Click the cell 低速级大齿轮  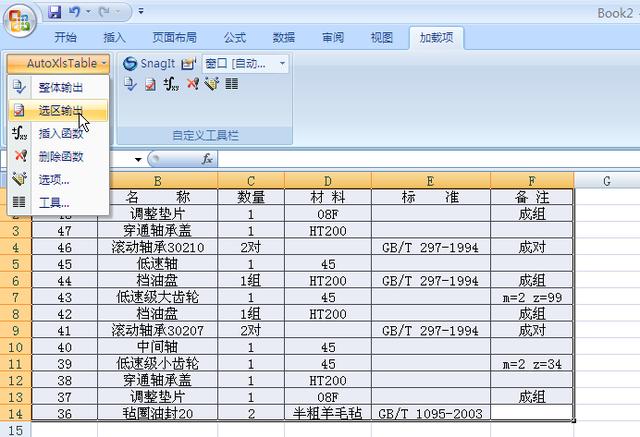158,297
